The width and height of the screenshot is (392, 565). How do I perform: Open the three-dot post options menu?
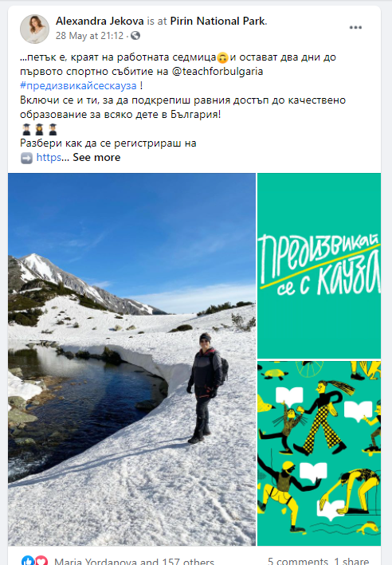click(355, 28)
